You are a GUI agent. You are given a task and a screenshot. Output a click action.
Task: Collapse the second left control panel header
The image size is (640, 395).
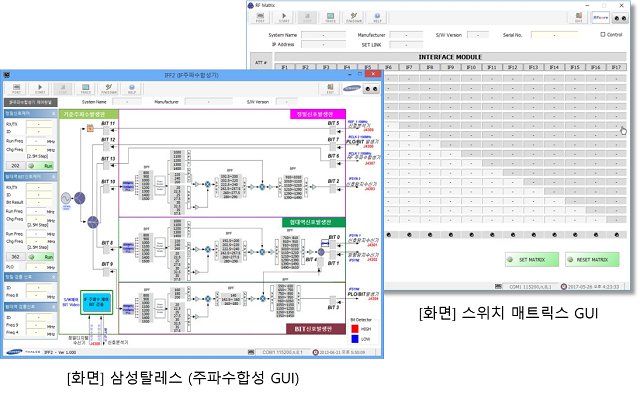coord(31,177)
